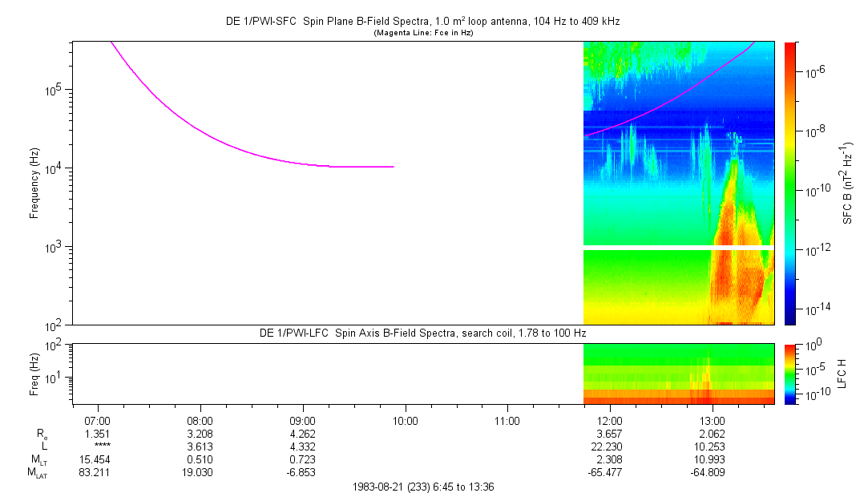Screen dimensions: 868x497
Task: Click the 10^-14 tick on SFC color bar
Action: pyautogui.click(x=819, y=309)
